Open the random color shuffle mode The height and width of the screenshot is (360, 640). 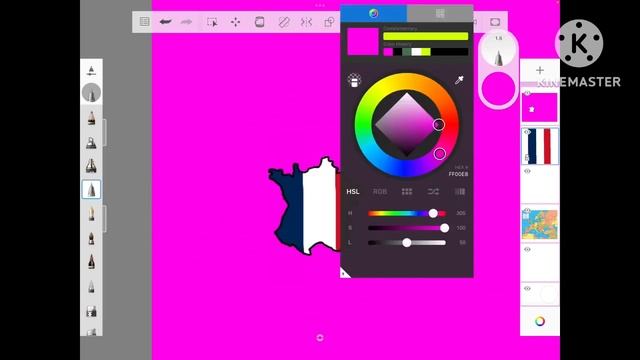tap(433, 191)
